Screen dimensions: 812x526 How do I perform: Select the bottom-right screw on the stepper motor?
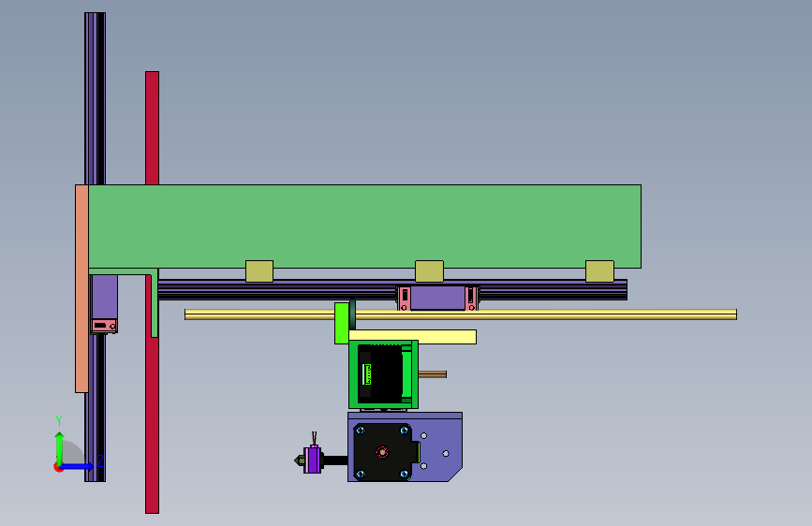404,474
